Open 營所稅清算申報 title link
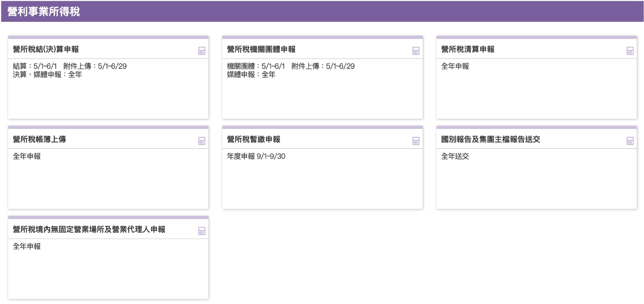The height and width of the screenshot is (304, 644). pos(468,49)
